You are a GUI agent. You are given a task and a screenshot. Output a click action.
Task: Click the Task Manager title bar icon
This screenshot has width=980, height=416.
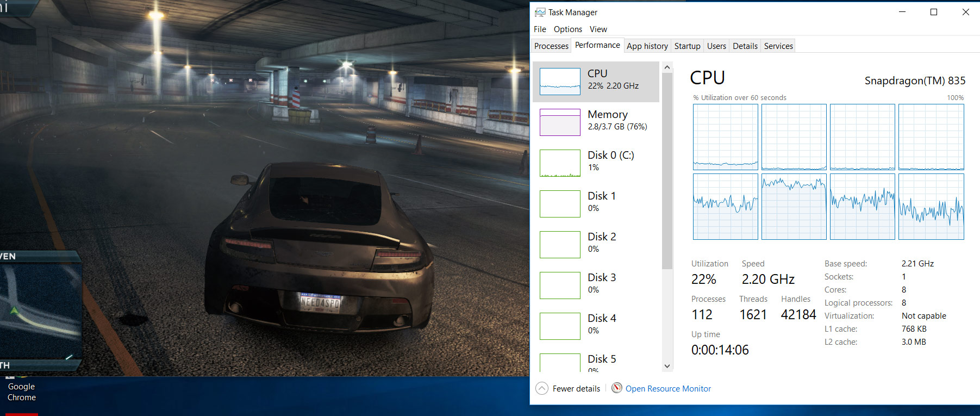pos(540,12)
